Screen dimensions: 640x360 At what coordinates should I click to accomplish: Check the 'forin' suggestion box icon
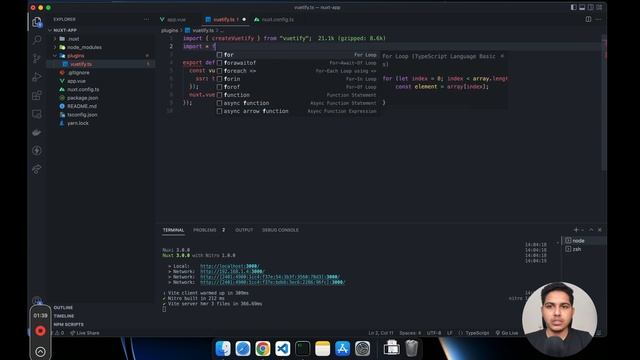point(219,79)
